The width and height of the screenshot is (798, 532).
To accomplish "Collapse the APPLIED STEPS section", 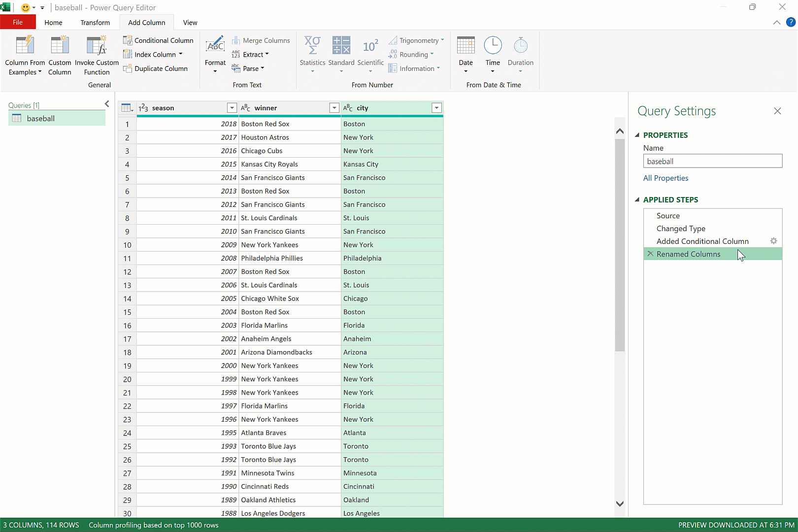I will coord(637,199).
